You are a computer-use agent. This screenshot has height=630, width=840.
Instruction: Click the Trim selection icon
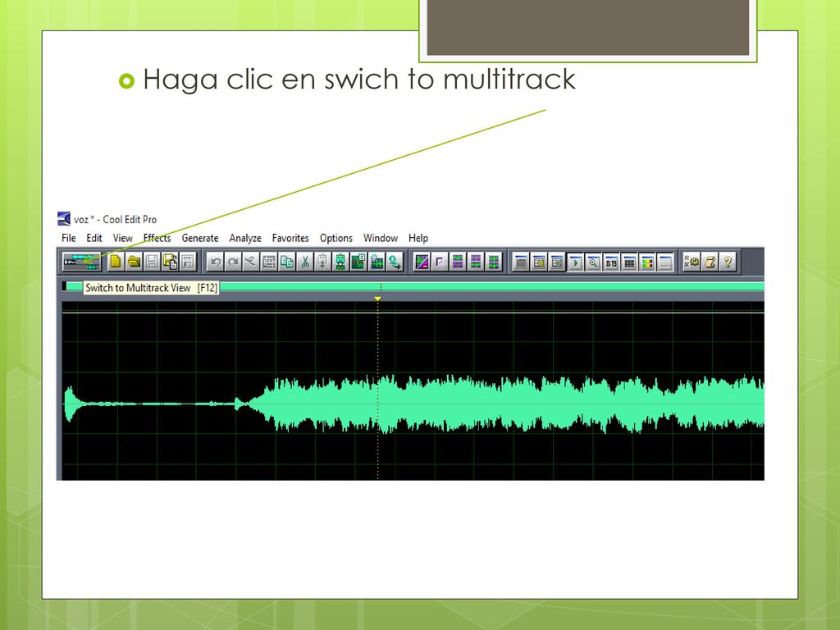click(358, 262)
